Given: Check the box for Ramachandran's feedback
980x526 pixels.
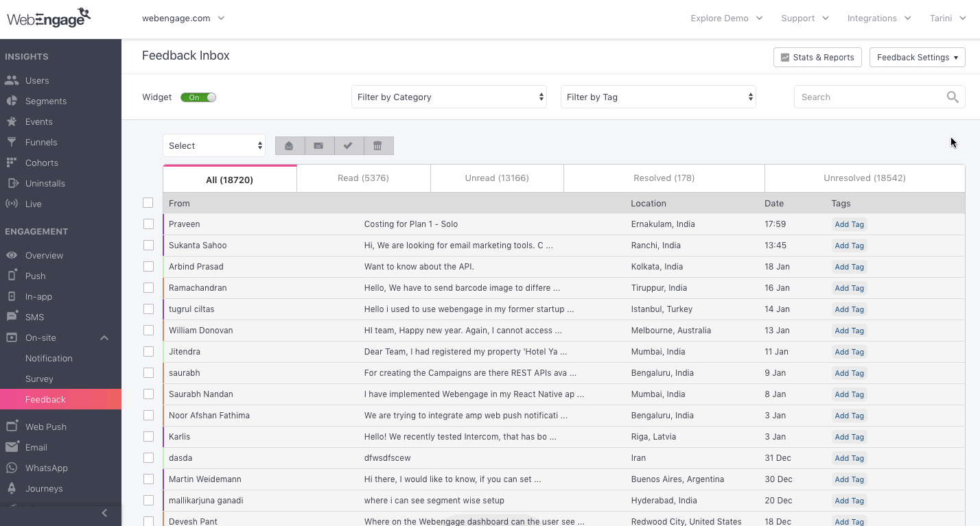Looking at the screenshot, I should tap(148, 288).
